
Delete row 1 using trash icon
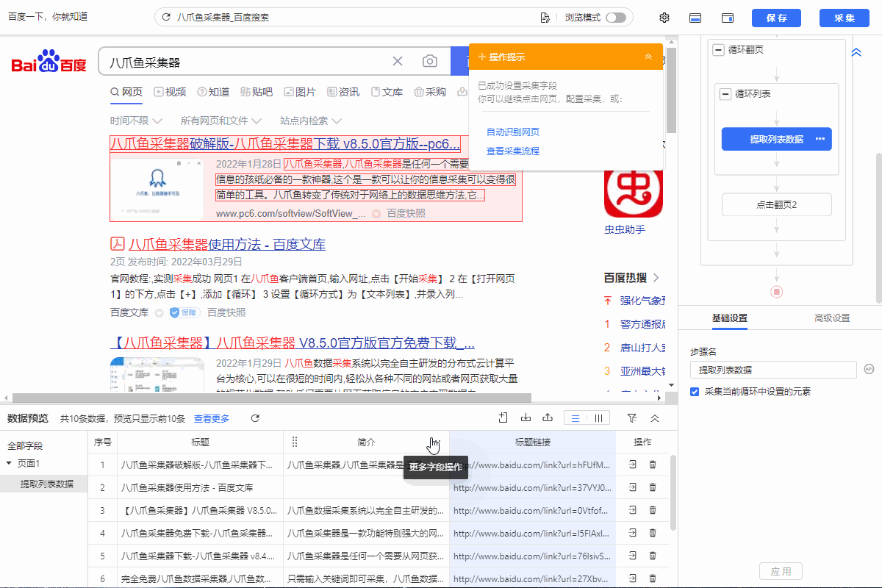pos(653,465)
